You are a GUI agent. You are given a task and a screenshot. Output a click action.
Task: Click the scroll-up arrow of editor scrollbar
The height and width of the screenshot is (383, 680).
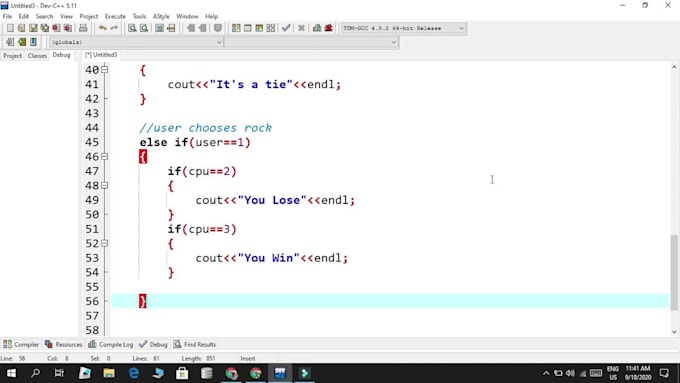[x=674, y=67]
